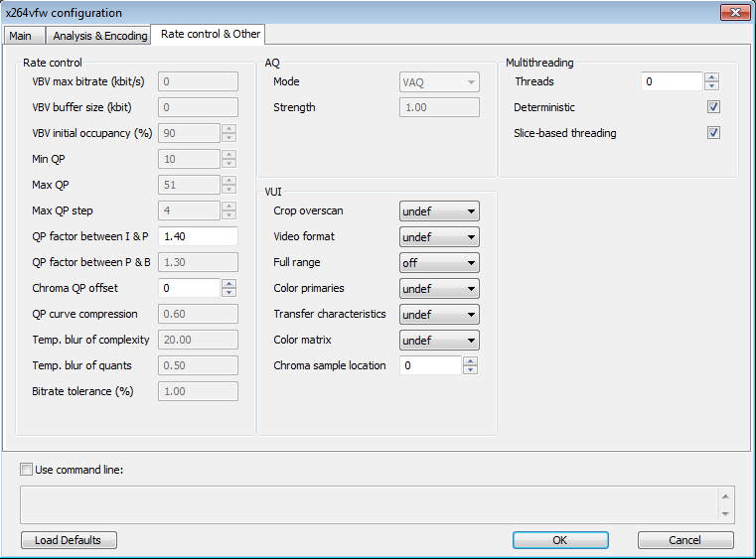This screenshot has width=756, height=559.
Task: Decrease Chroma sample location value
Action: point(470,369)
